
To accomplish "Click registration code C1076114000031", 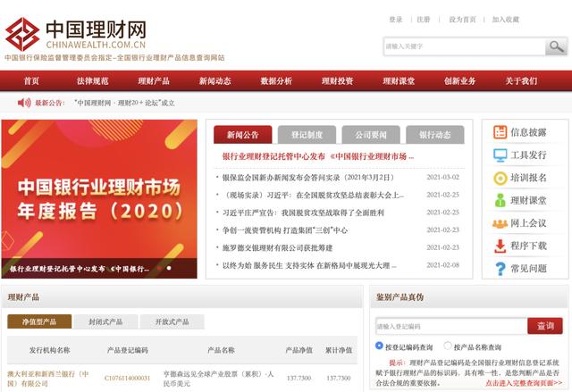I will [x=127, y=378].
